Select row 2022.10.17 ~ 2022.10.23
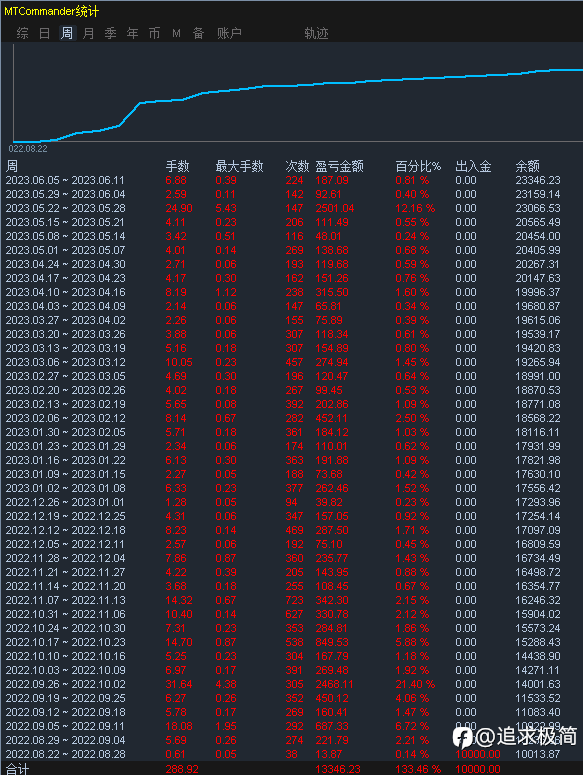583x775 pixels. pos(292,642)
